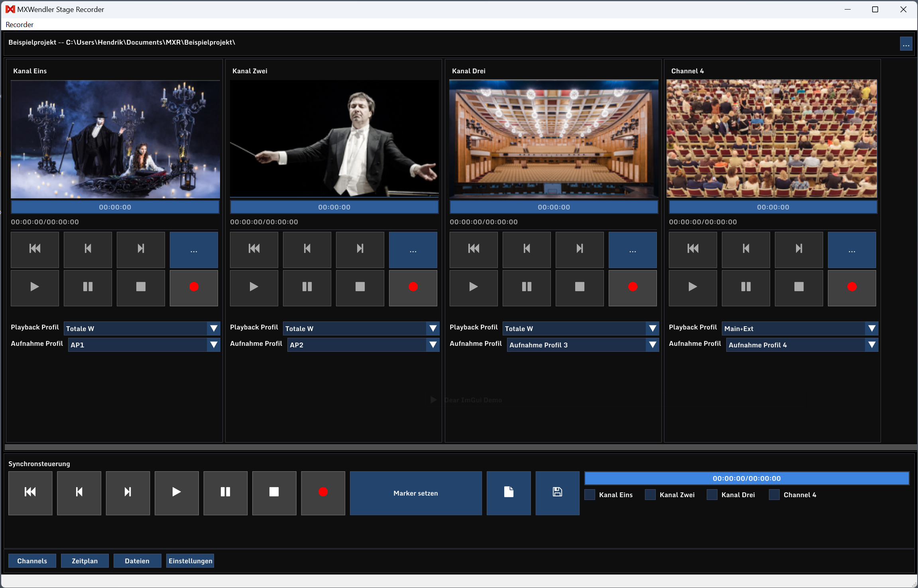Start synchronized recording in Synchronsteuerung

coord(322,493)
